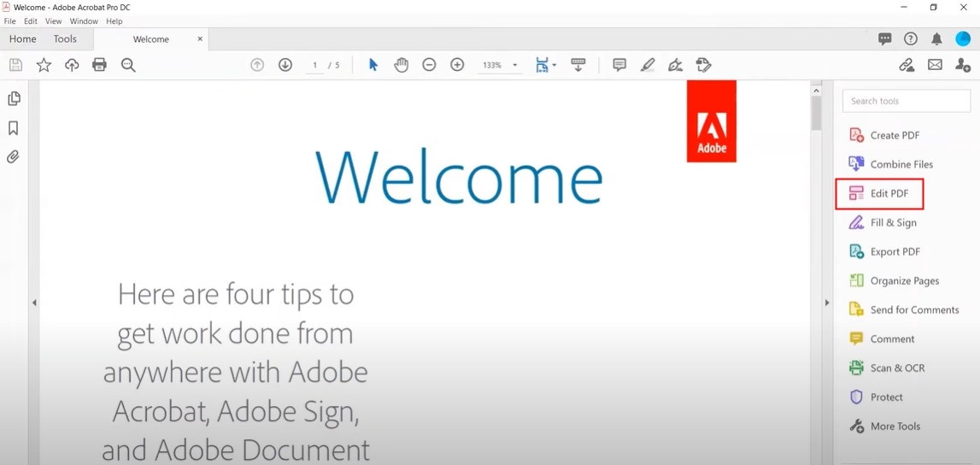
Task: Switch to the Home tab
Action: 22,38
